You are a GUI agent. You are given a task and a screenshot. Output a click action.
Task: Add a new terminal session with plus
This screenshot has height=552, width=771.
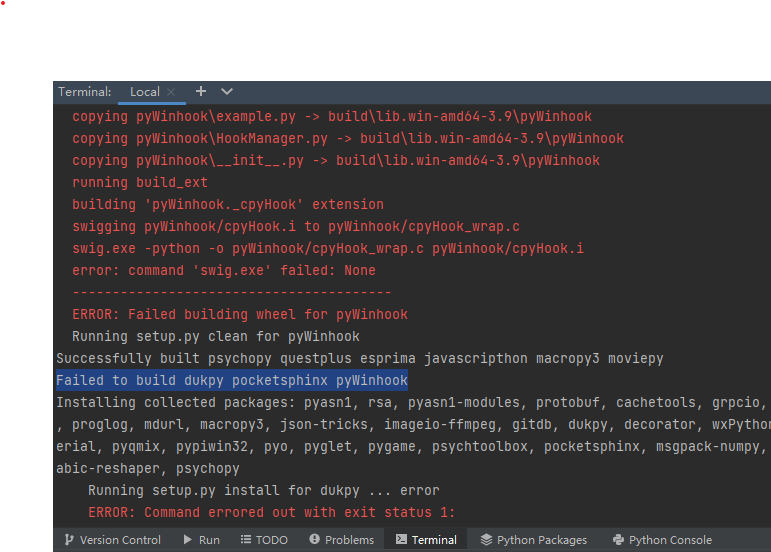point(201,91)
